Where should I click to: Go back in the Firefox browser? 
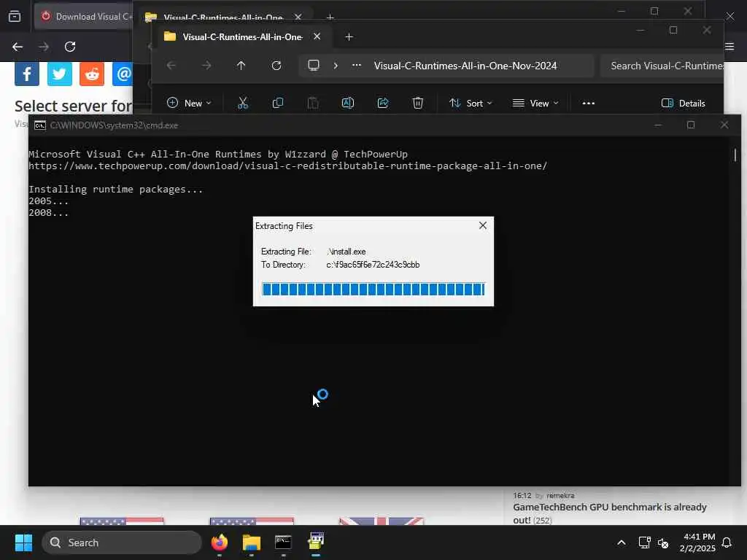[18, 47]
